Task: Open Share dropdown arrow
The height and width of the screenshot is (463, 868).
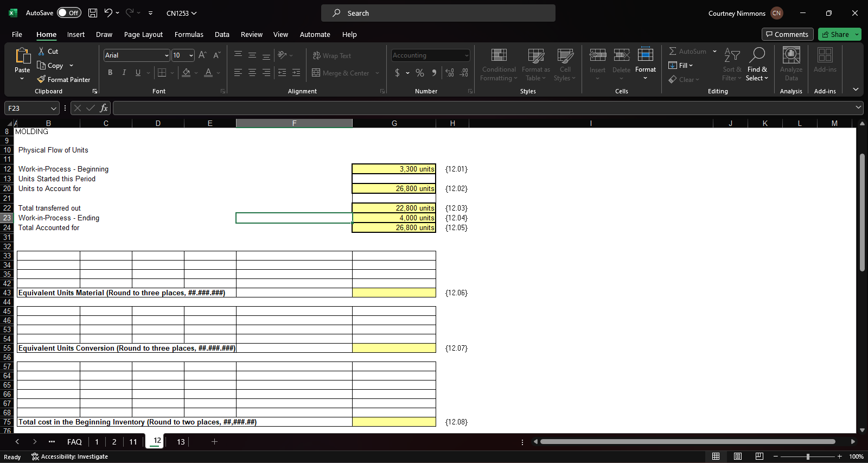Action: [x=857, y=35]
